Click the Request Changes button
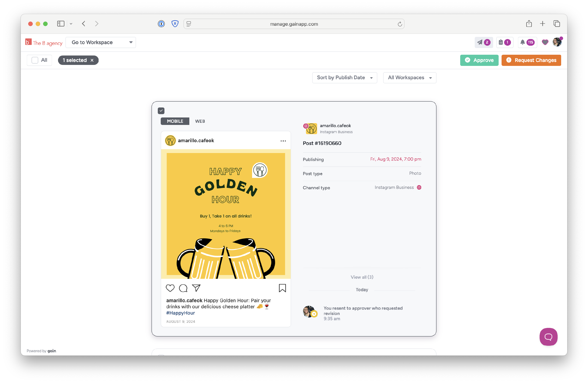 531,60
